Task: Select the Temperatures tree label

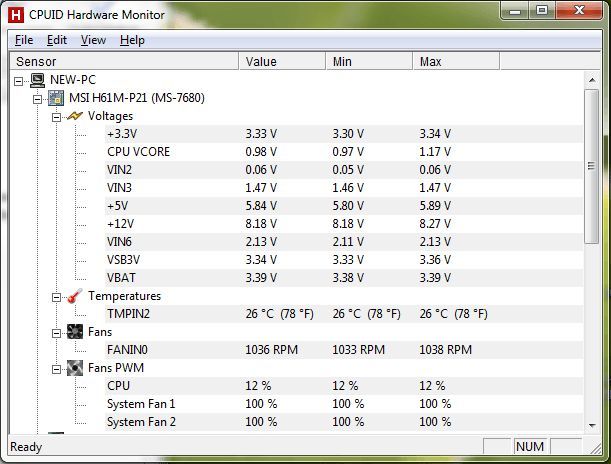Action: pos(124,296)
